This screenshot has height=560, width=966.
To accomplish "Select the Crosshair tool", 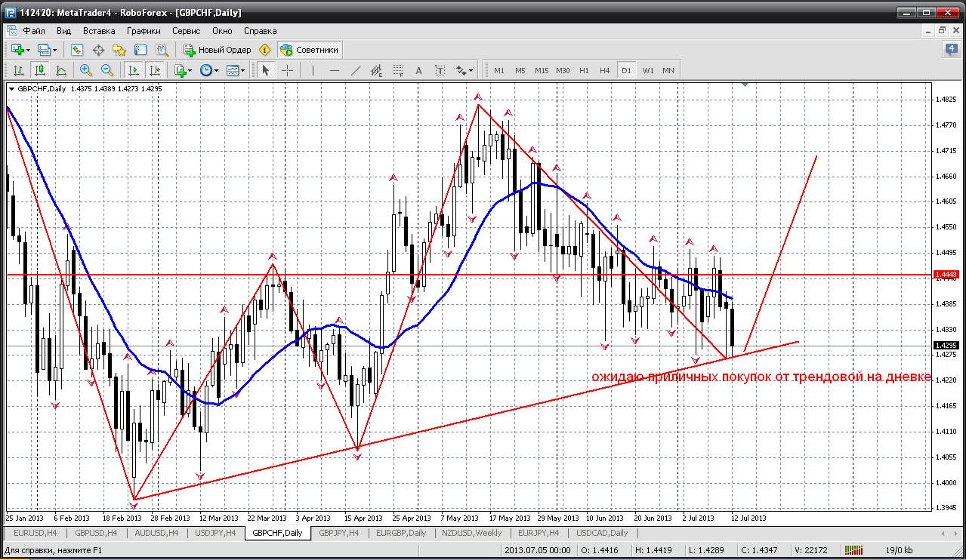I will (x=288, y=70).
